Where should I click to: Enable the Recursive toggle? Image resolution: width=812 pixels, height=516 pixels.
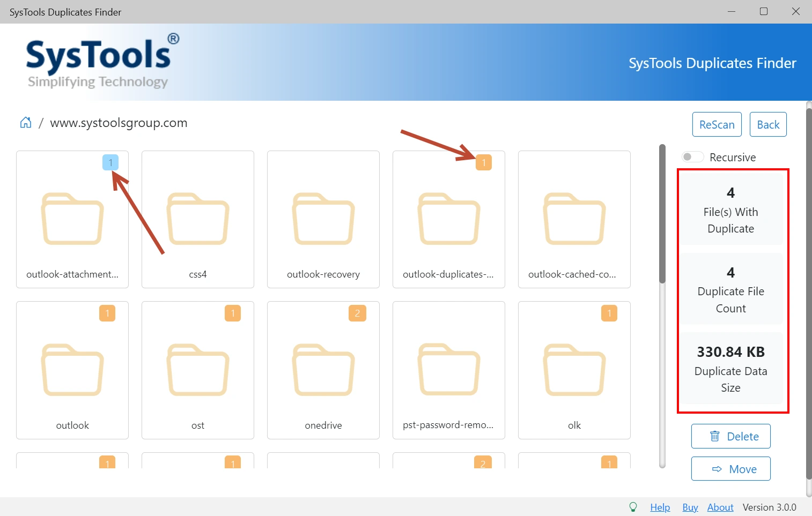pos(692,156)
